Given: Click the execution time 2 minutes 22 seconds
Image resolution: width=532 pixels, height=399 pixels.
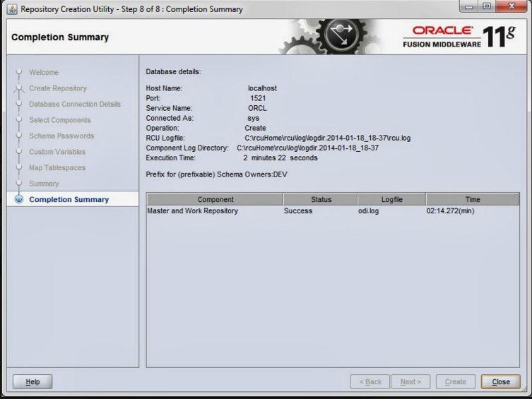Looking at the screenshot, I should point(280,158).
